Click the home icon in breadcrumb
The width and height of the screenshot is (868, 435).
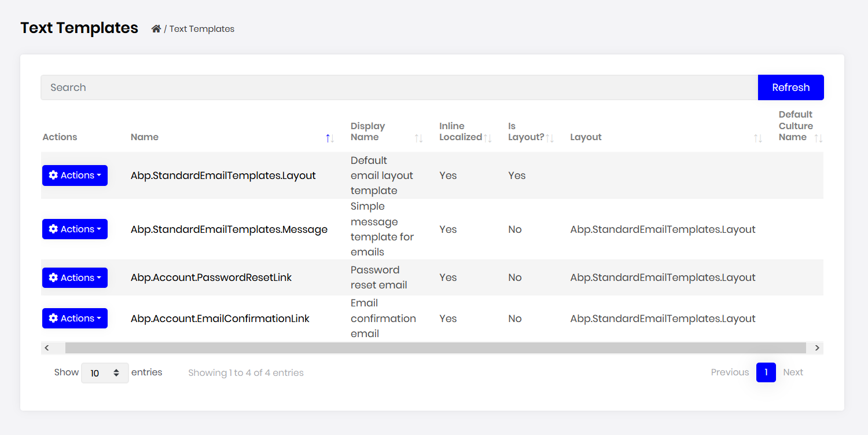pyautogui.click(x=156, y=29)
